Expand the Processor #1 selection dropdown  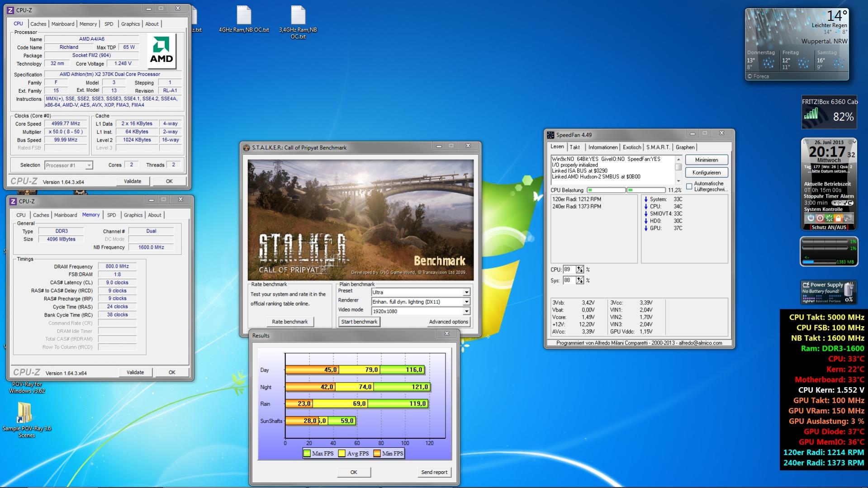click(x=89, y=166)
